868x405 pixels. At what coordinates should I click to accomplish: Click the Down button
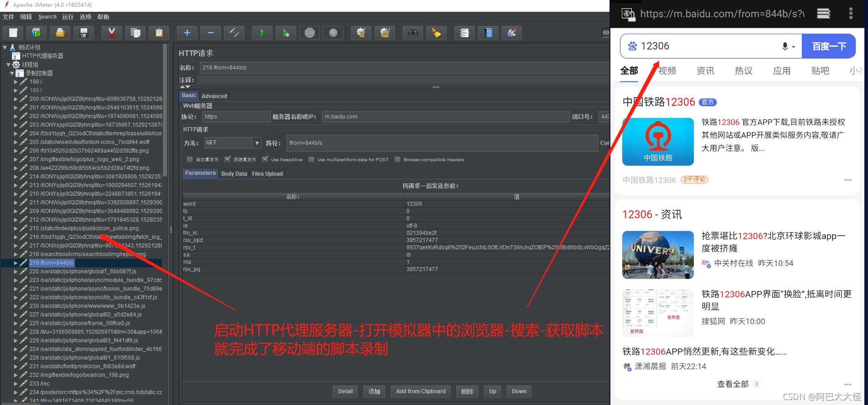point(519,391)
